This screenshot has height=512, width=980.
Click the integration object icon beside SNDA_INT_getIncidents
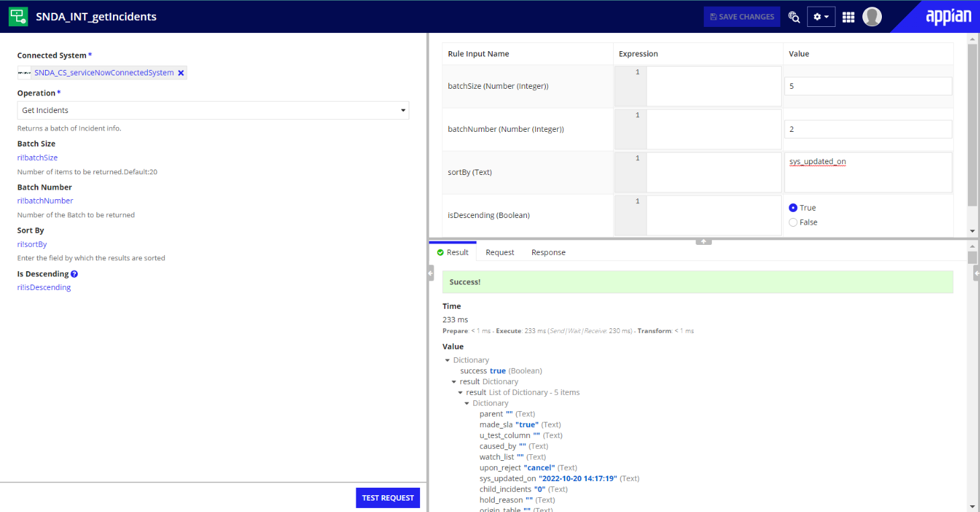click(x=18, y=17)
